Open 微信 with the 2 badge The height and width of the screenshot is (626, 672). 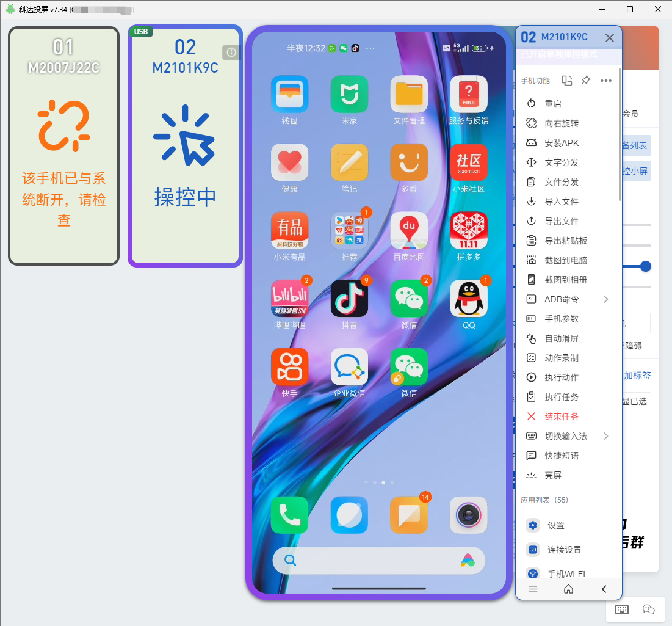409,299
